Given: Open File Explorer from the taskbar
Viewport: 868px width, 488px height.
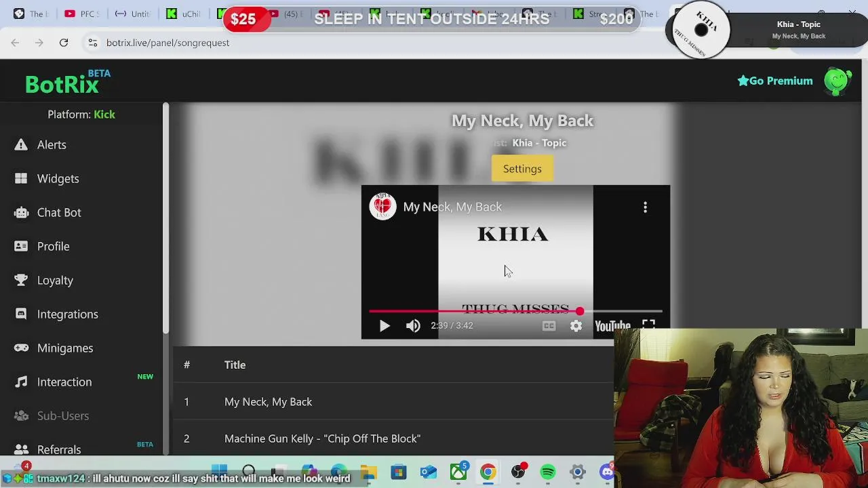Looking at the screenshot, I should tap(369, 472).
